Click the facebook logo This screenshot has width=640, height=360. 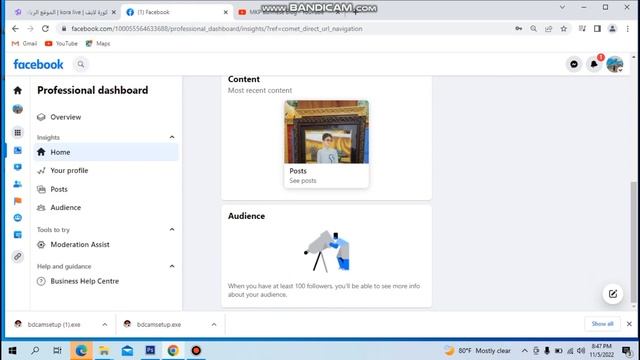click(38, 64)
